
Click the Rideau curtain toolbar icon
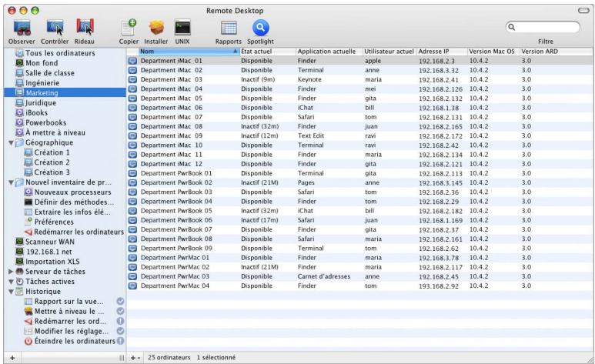[85, 28]
